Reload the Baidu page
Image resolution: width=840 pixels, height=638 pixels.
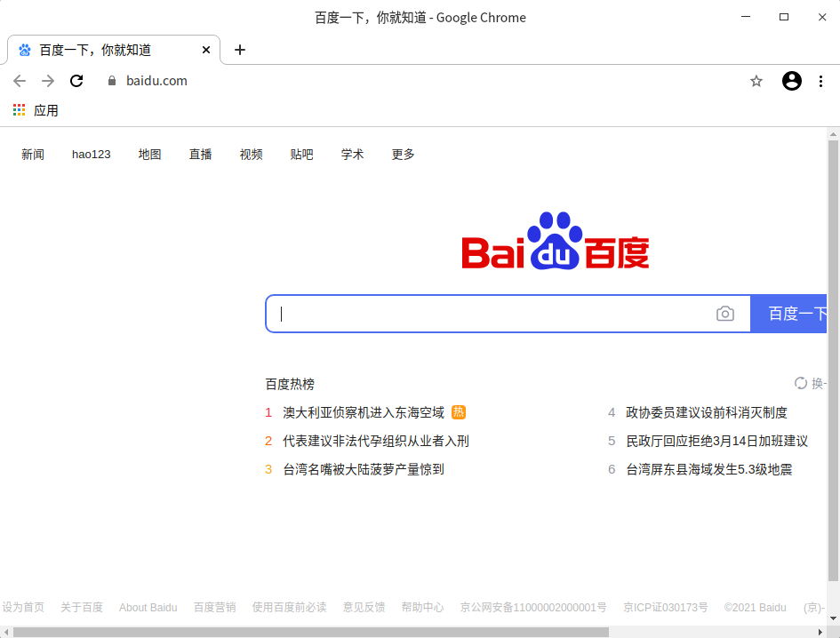(x=76, y=81)
